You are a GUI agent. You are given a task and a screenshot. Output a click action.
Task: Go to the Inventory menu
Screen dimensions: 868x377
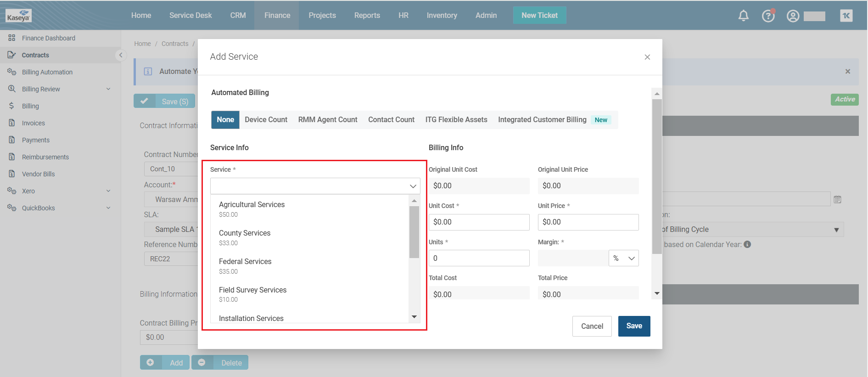(x=442, y=15)
